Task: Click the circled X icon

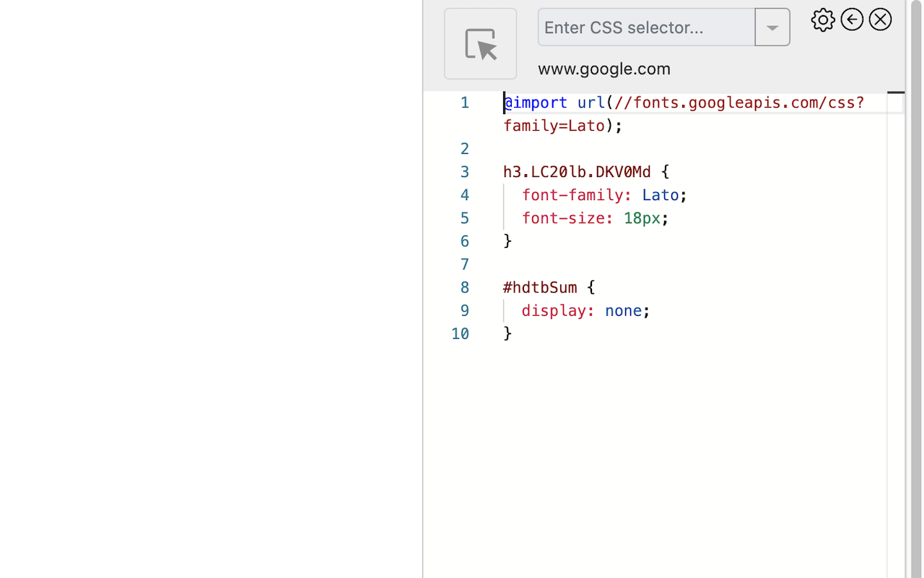Action: pyautogui.click(x=880, y=20)
